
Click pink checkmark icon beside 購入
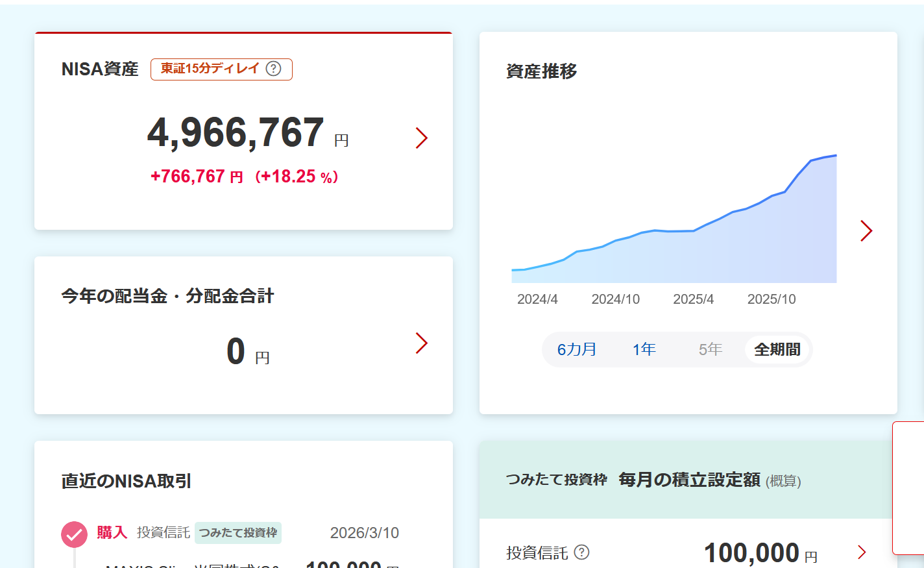74,534
